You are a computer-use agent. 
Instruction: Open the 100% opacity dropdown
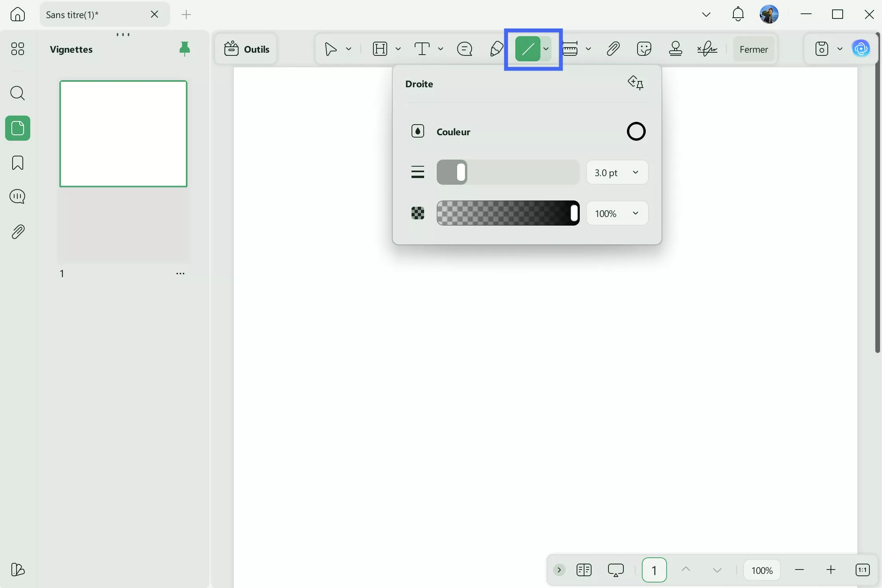pos(617,213)
